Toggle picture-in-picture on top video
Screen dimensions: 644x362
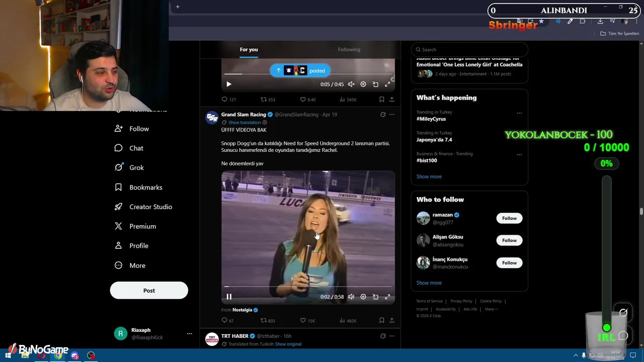[375, 84]
